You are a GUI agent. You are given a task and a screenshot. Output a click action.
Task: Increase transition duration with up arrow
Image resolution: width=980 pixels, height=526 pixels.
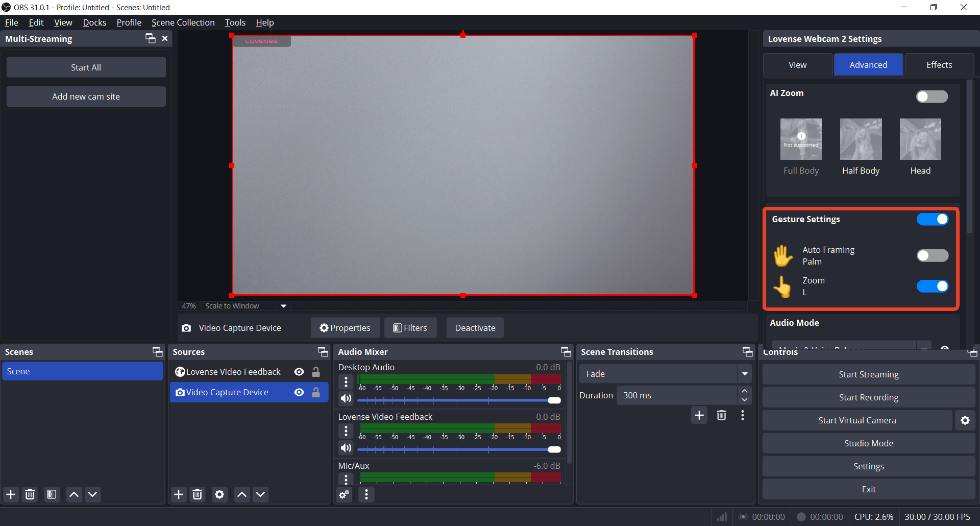click(745, 391)
